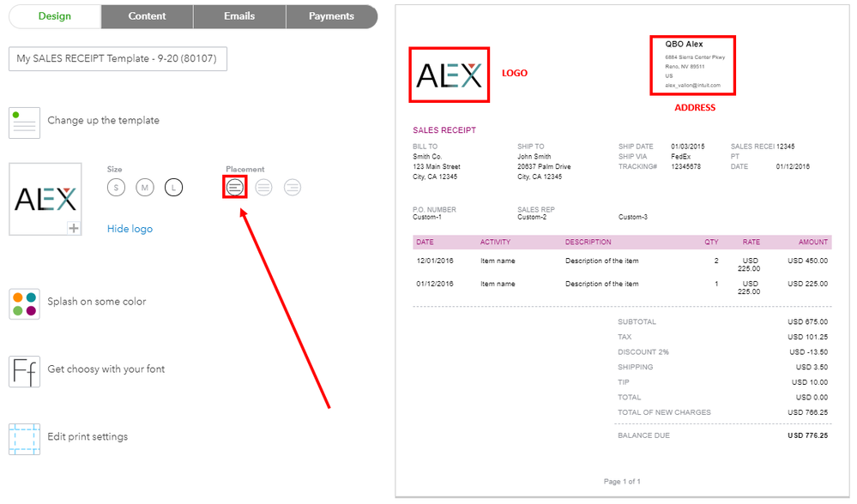Viewport: 857px width, 504px height.
Task: Choose large logo size L
Action: [x=174, y=188]
